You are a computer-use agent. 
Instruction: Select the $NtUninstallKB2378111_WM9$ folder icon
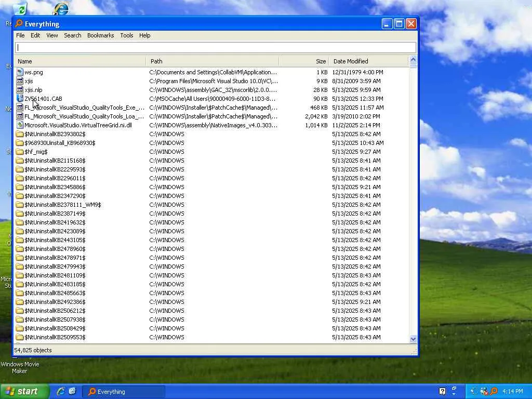pyautogui.click(x=20, y=204)
